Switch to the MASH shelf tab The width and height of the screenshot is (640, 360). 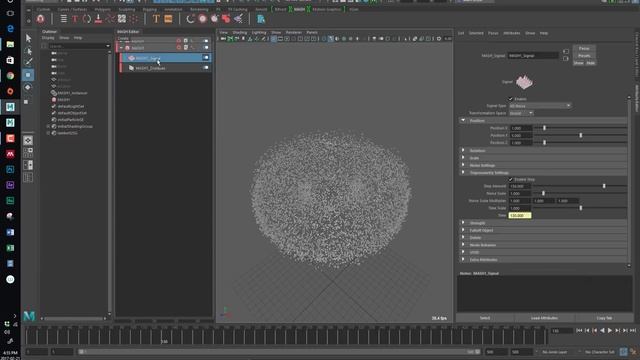pyautogui.click(x=299, y=9)
